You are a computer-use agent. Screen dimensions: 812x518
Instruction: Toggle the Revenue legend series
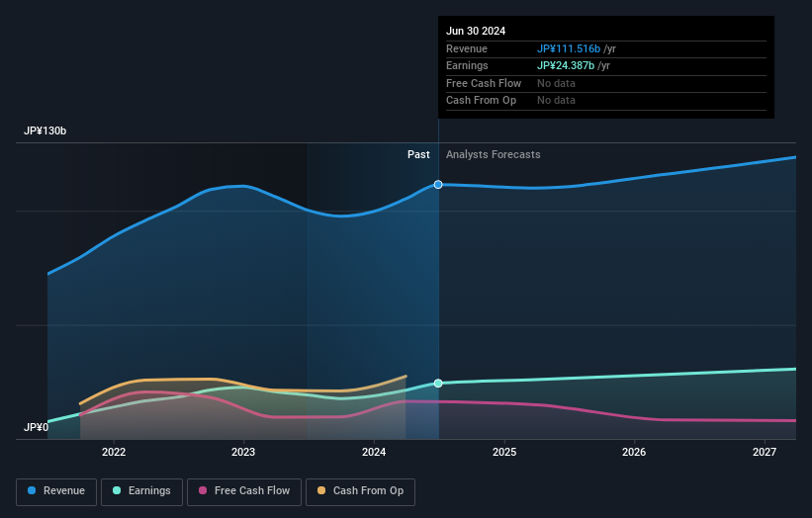click(x=56, y=491)
